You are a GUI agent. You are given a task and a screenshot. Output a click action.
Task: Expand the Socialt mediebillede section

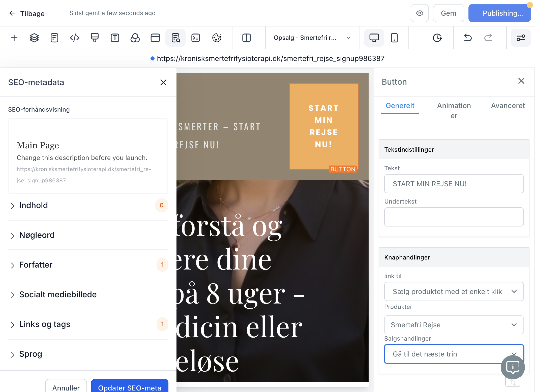click(88, 295)
